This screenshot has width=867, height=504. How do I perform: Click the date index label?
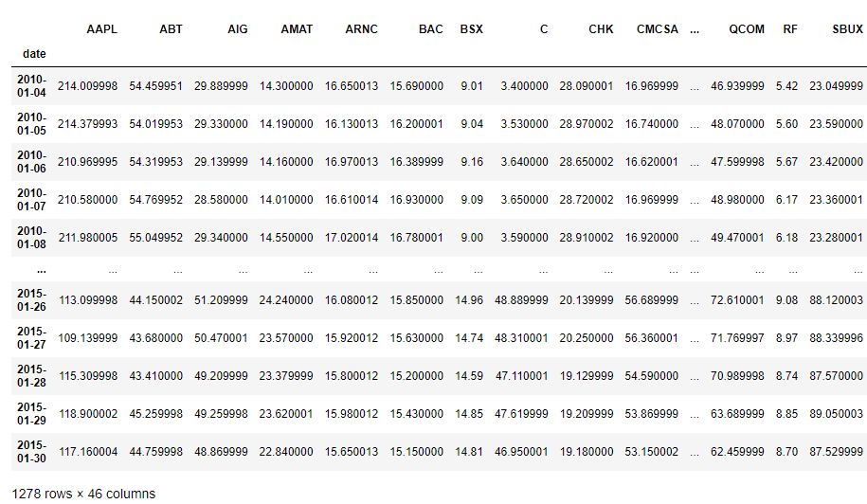[34, 54]
